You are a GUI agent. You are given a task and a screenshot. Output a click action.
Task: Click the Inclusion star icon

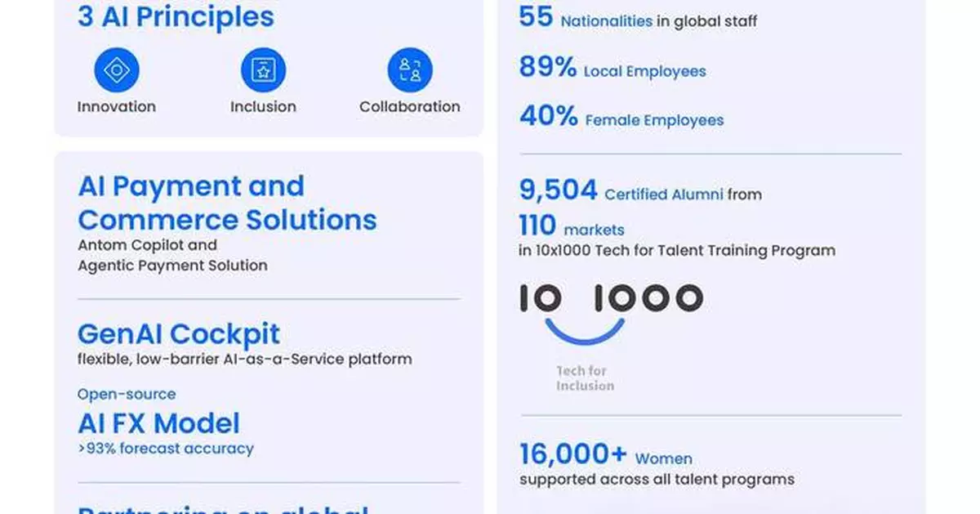263,70
